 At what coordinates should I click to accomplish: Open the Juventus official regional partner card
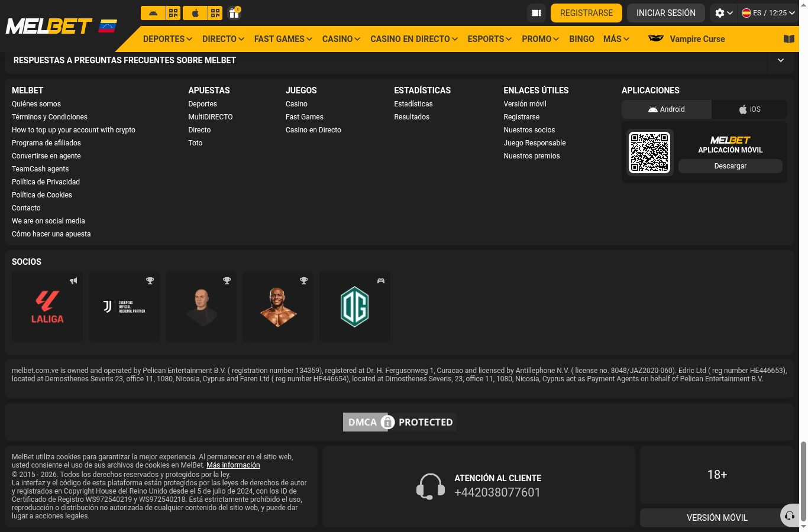point(124,307)
